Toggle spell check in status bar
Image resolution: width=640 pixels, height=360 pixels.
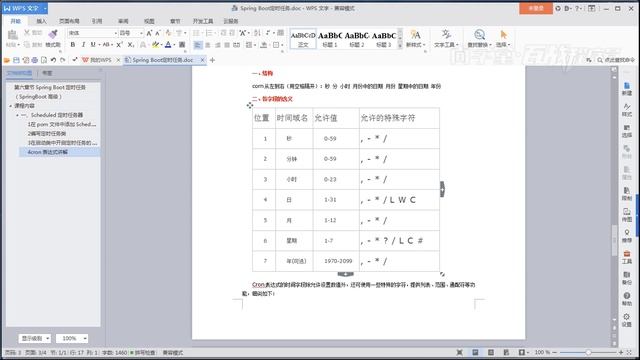(142, 353)
